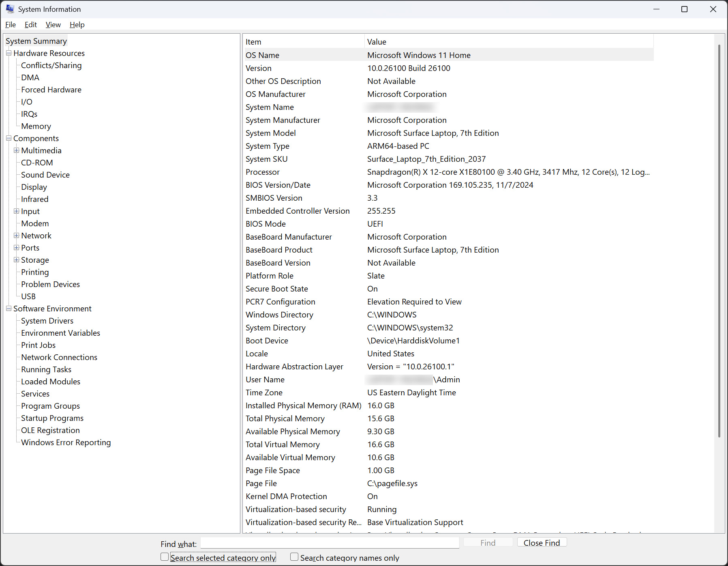Viewport: 728px width, 566px height.
Task: Enable 'Search selected category only' checkbox
Action: click(165, 557)
